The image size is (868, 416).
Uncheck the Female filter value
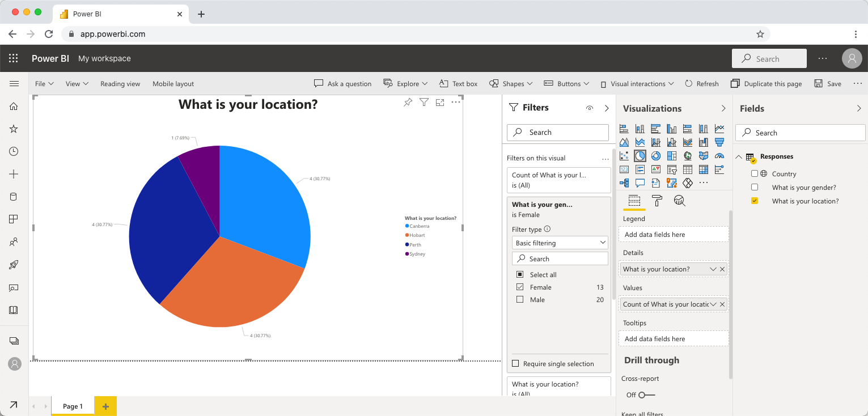tap(519, 287)
